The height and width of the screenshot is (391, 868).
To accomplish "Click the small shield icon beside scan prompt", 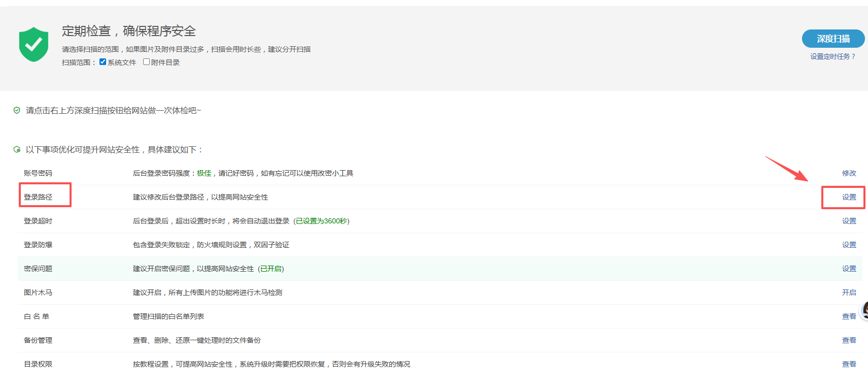I will [17, 110].
